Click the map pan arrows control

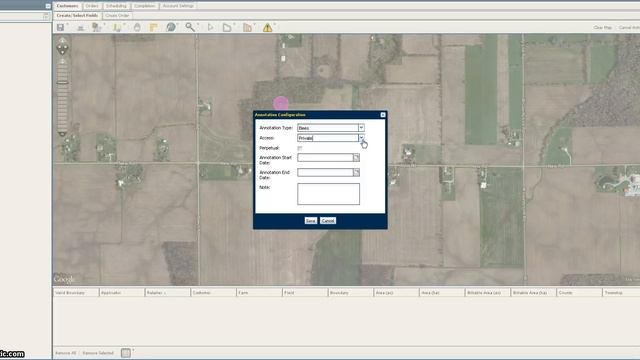pos(62,47)
